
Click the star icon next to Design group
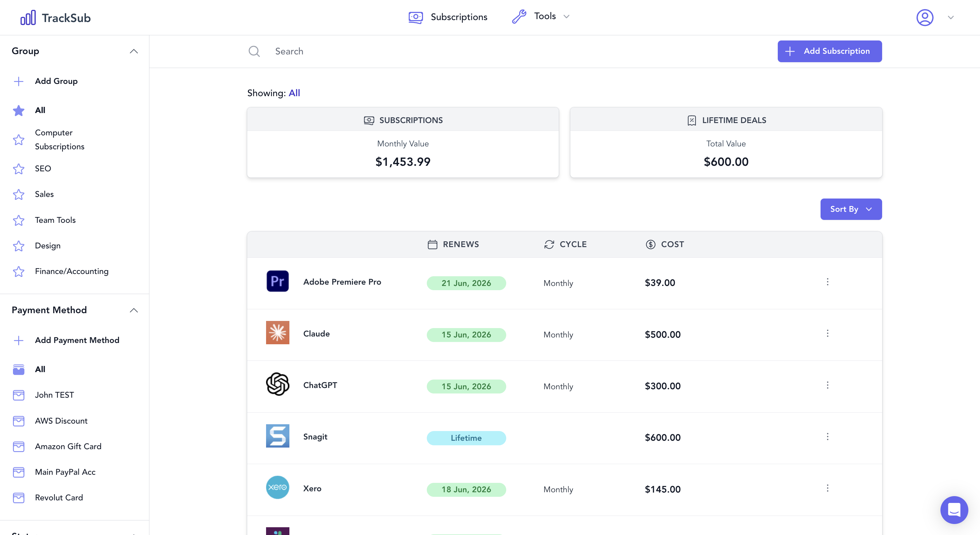pos(19,246)
